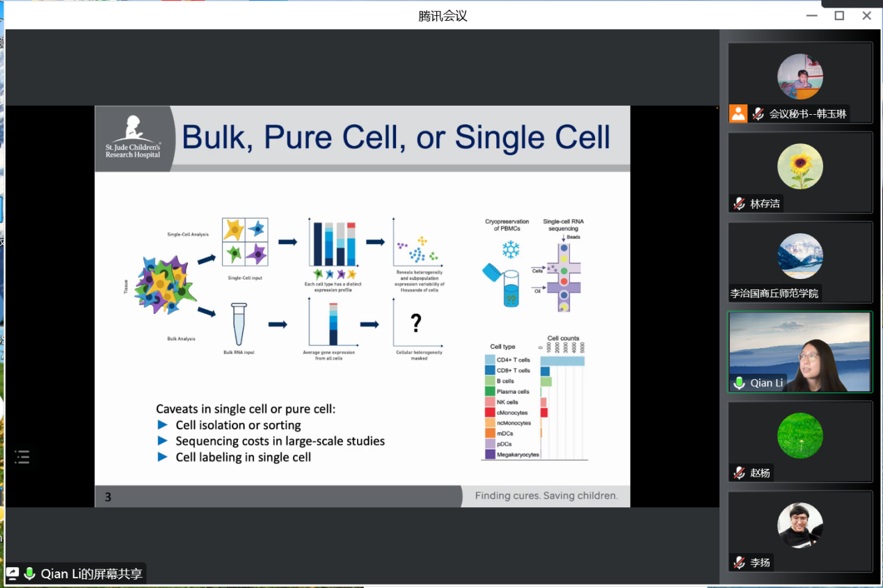
Task: Click the shared slide title 'Bulk, Pure Cell, or Single Cell'
Action: (x=396, y=138)
